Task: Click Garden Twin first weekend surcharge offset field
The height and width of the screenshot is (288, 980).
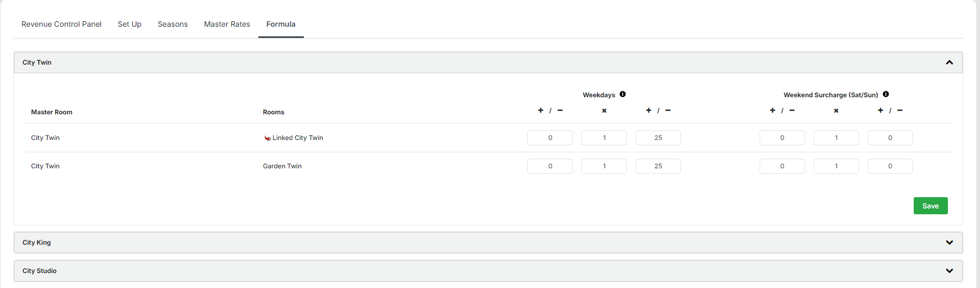Action: [782, 166]
